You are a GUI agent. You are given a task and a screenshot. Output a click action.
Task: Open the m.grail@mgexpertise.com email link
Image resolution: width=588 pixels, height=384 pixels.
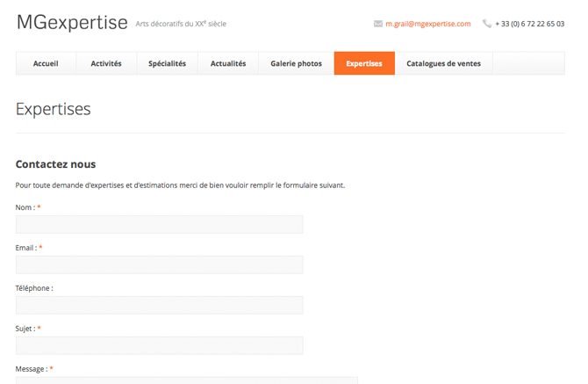[427, 25]
